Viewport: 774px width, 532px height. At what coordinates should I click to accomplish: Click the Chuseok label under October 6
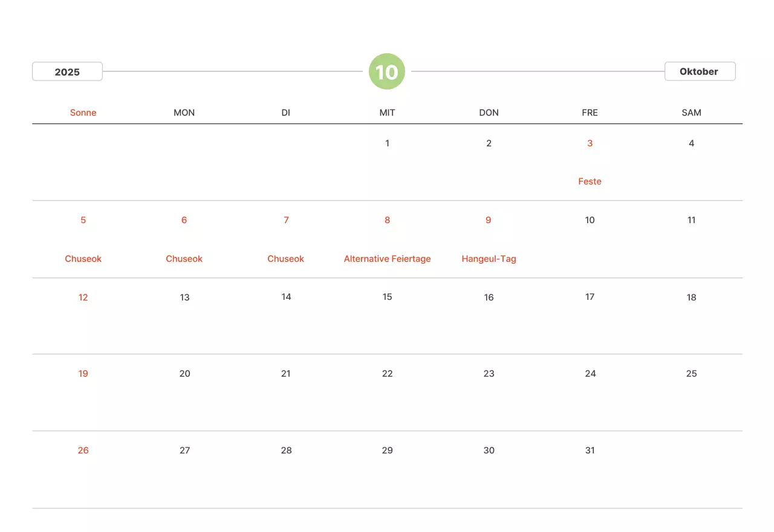(184, 259)
